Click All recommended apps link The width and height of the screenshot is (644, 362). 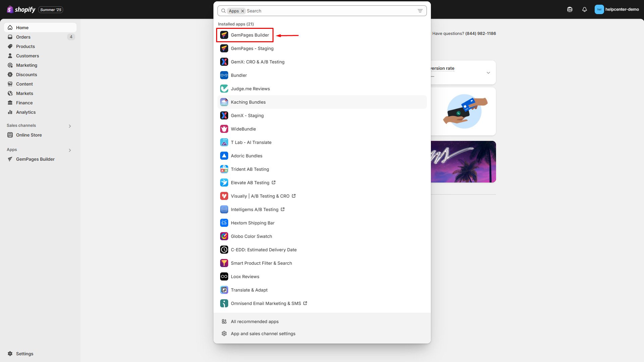[x=254, y=321]
